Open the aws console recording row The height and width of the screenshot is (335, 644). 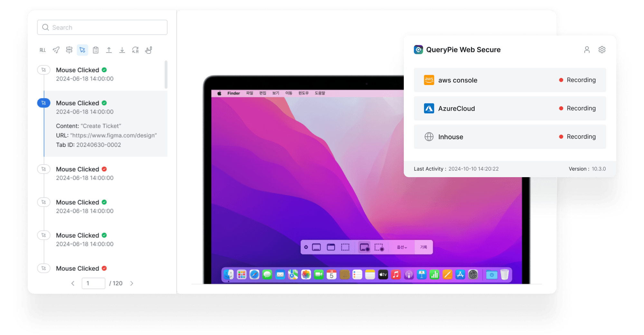tap(509, 80)
